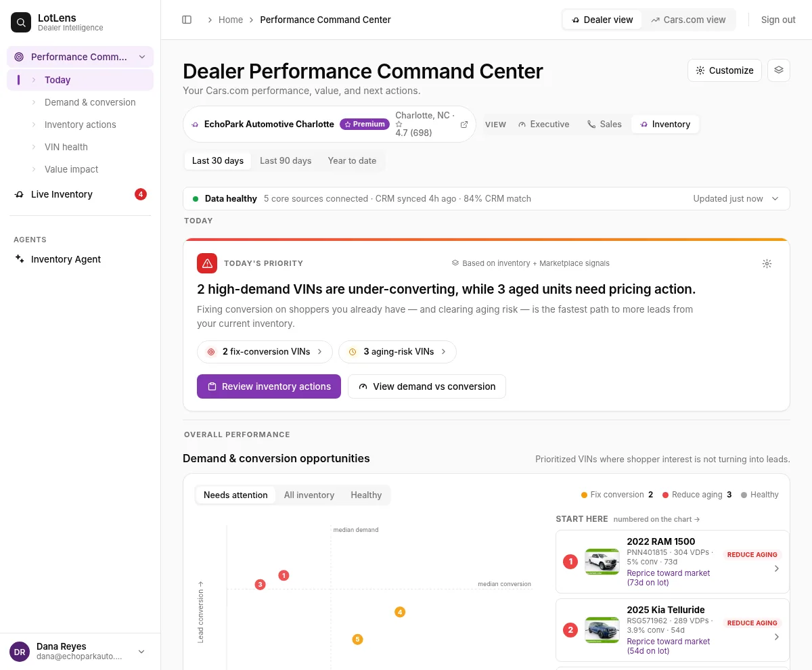Select chart point number 3
Viewport: 812px width, 670px height.
pos(260,584)
